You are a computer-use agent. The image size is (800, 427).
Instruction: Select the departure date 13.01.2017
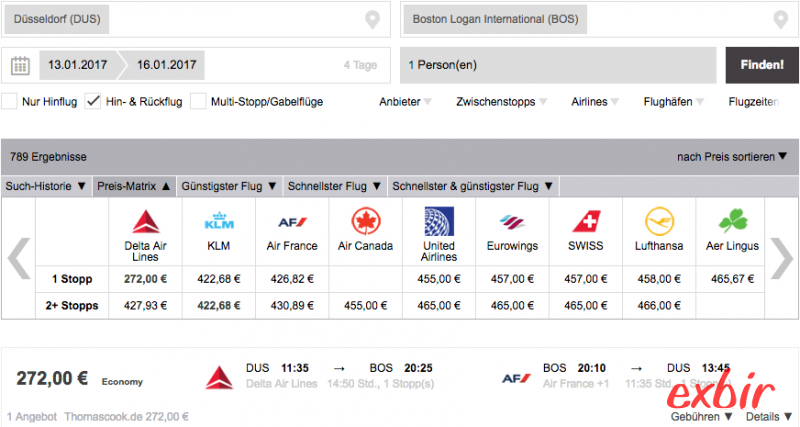pyautogui.click(x=78, y=65)
